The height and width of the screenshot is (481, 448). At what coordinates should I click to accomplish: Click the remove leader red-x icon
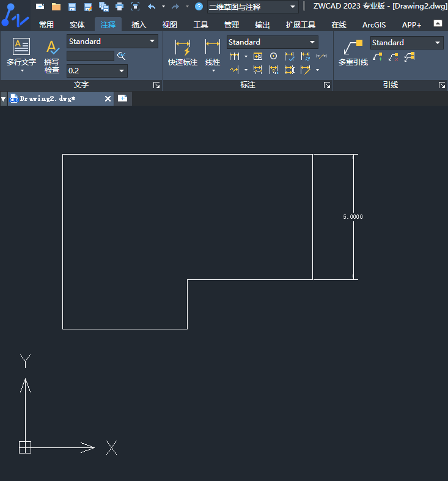click(x=394, y=57)
